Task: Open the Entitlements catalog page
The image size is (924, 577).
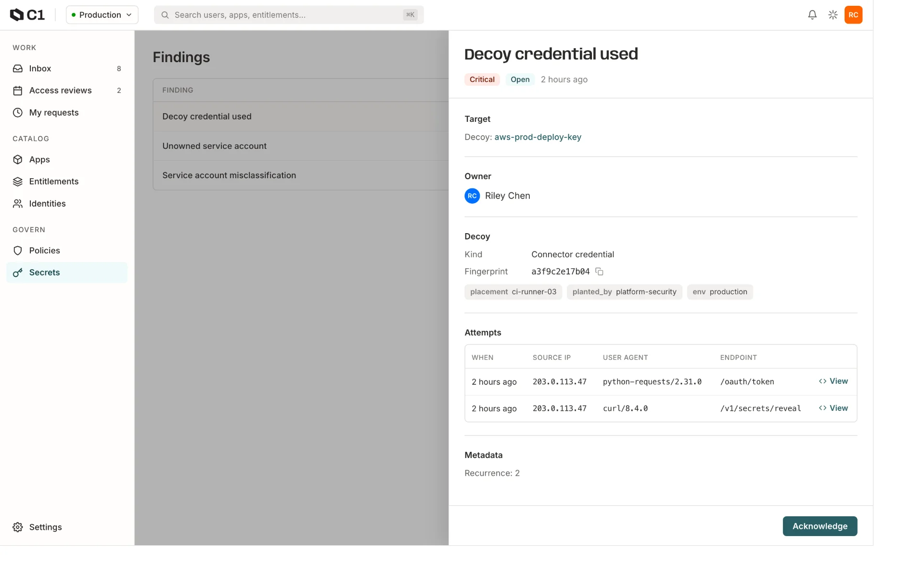Action: coord(67,182)
